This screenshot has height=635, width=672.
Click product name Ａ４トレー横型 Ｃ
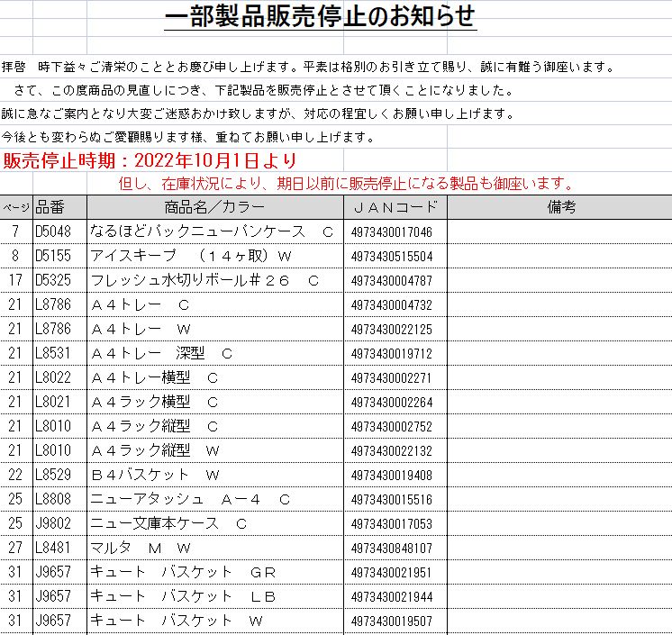point(155,378)
